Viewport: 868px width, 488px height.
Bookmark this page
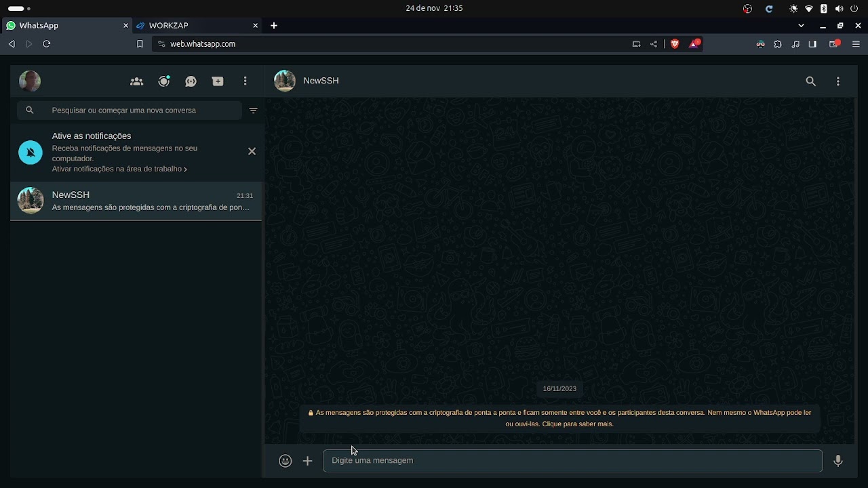[140, 43]
